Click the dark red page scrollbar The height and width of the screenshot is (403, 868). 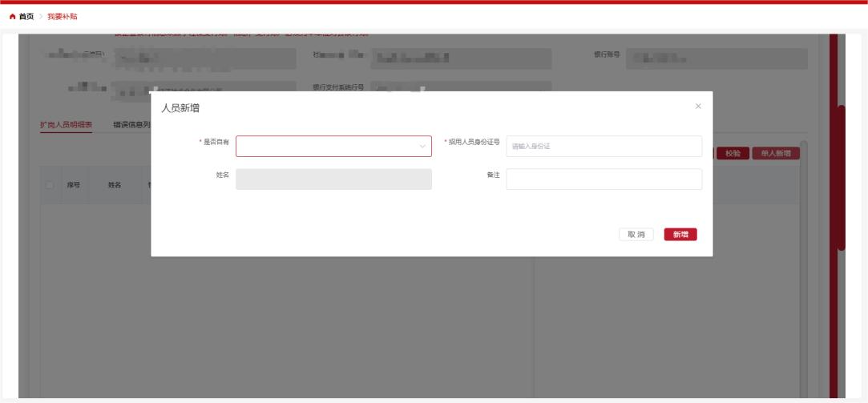pyautogui.click(x=840, y=178)
